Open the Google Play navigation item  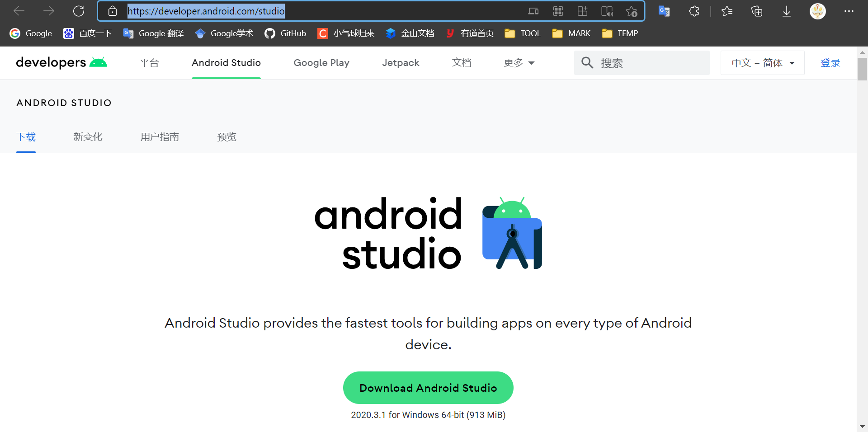tap(321, 62)
